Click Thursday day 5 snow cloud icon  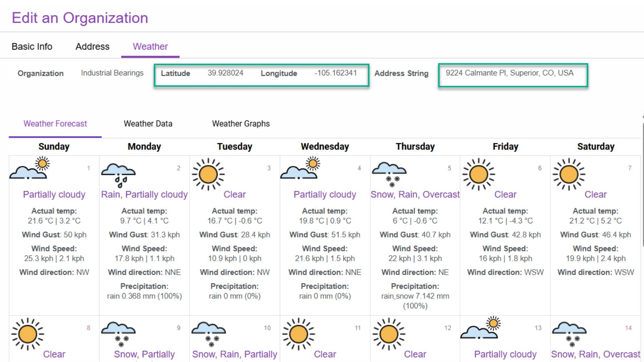pos(389,175)
